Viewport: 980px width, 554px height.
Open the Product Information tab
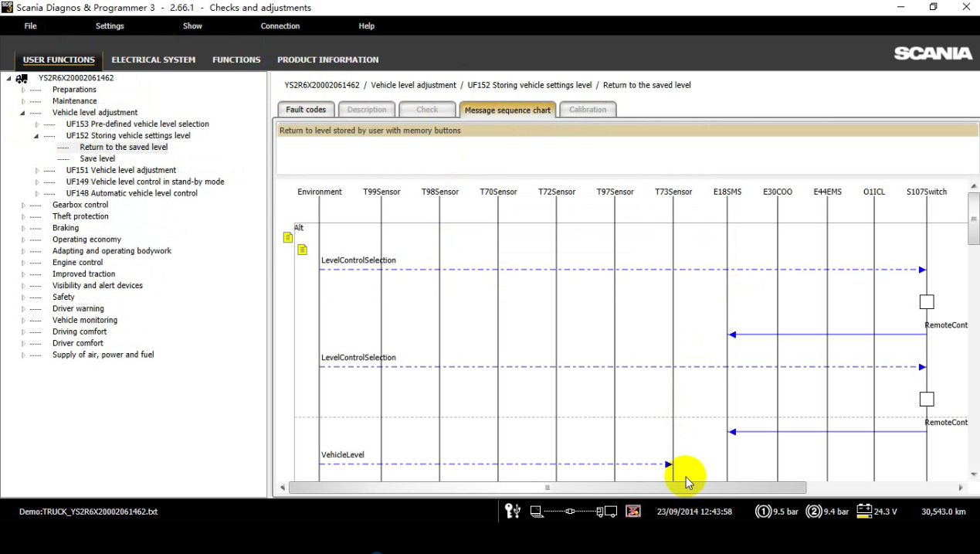pyautogui.click(x=328, y=59)
